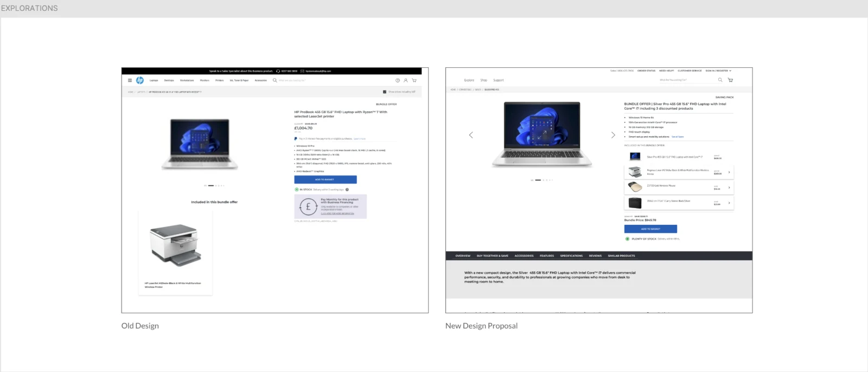
Task: Click active carousel indicator under New Design laptop
Action: tap(538, 180)
